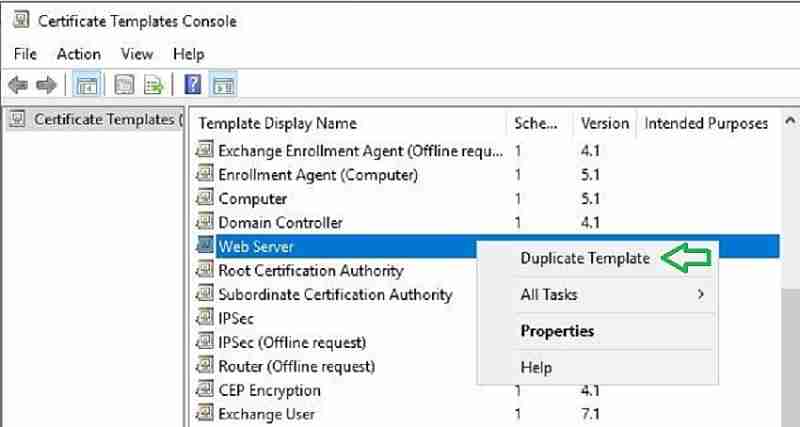Select the IPSec template name
The height and width of the screenshot is (427, 800).
pyautogui.click(x=236, y=319)
